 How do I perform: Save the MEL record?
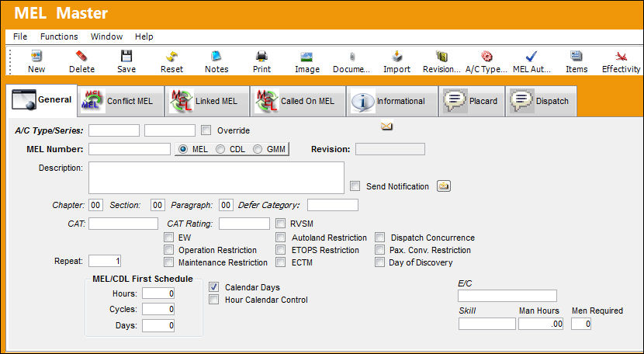126,57
